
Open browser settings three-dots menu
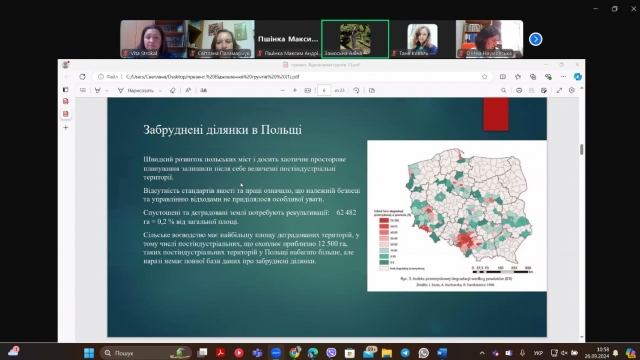click(563, 77)
